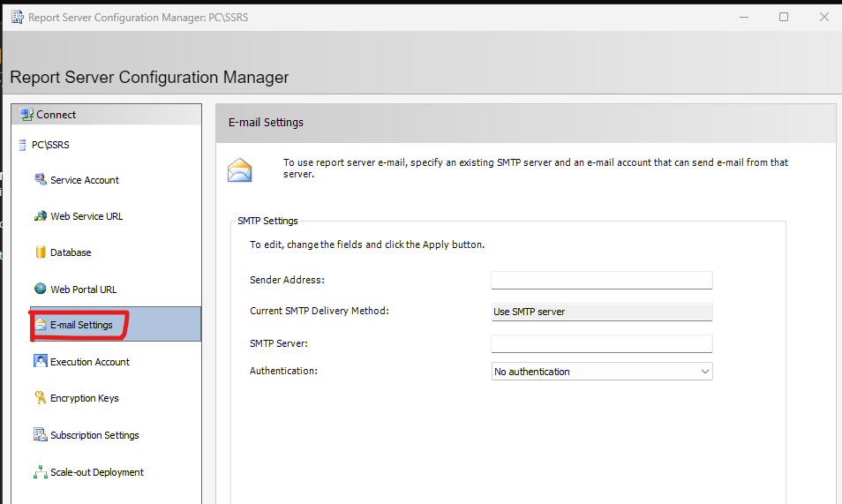
Task: Click the large envelope icon in E-mail Settings
Action: [239, 170]
